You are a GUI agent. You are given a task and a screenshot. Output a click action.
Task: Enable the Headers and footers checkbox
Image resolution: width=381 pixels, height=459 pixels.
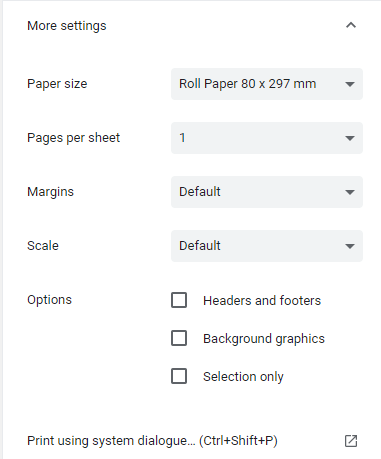[x=179, y=300]
